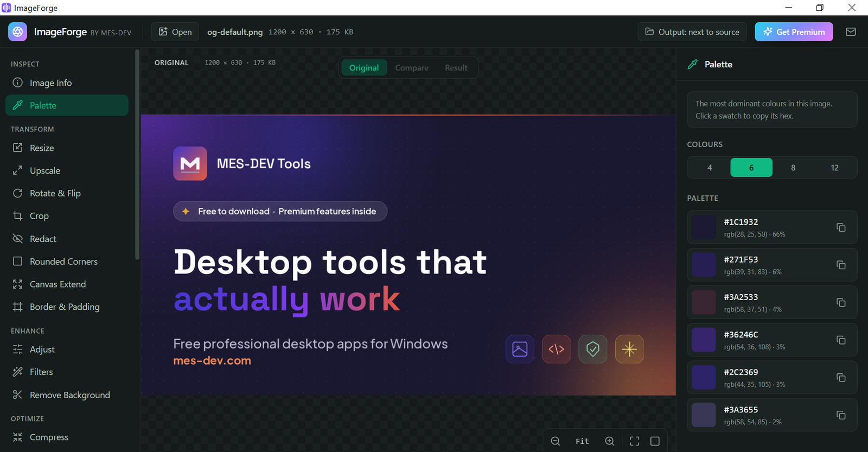868x452 pixels.
Task: Open the Adjust tool
Action: point(67,349)
